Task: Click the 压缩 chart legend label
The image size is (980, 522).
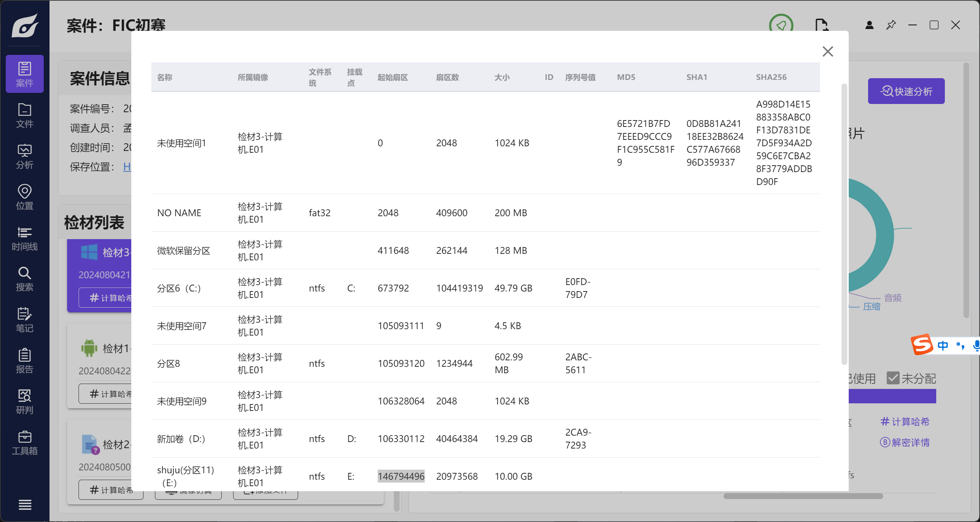Action: pyautogui.click(x=871, y=307)
